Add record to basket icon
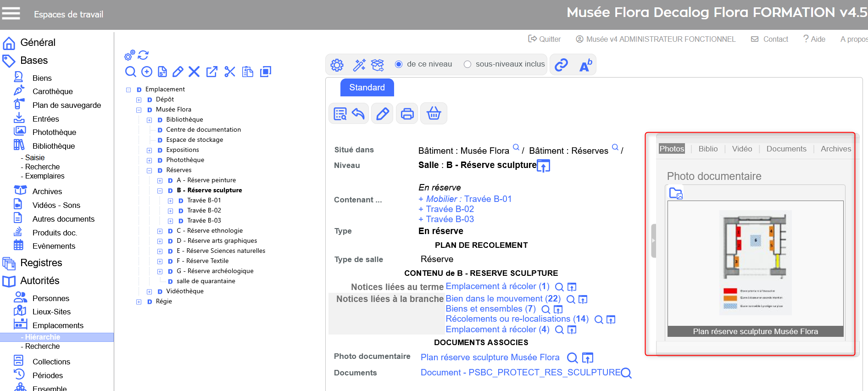The image size is (868, 391). (434, 113)
